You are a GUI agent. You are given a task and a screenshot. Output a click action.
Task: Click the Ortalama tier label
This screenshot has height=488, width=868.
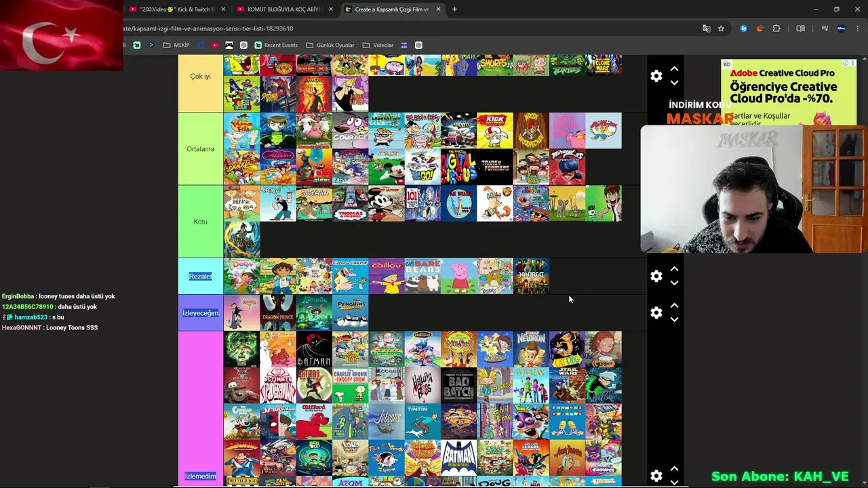pos(200,149)
